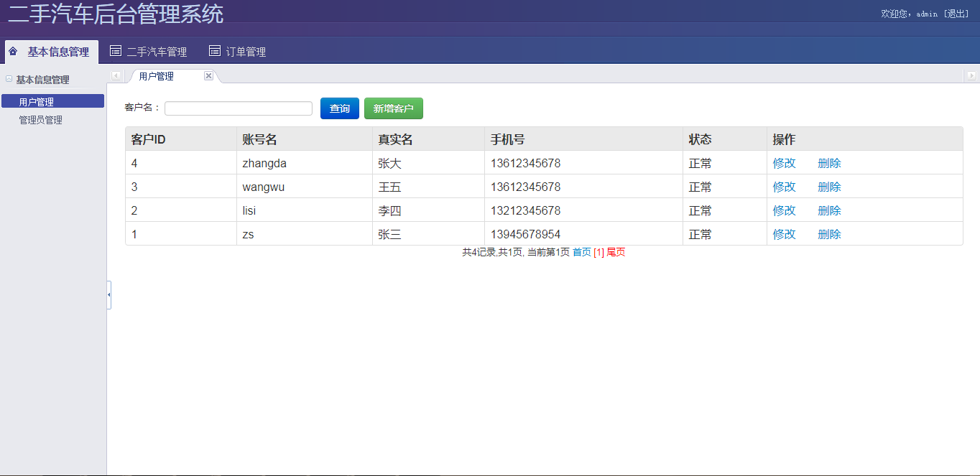Click phone number 13212345678
980x476 pixels.
526,210
